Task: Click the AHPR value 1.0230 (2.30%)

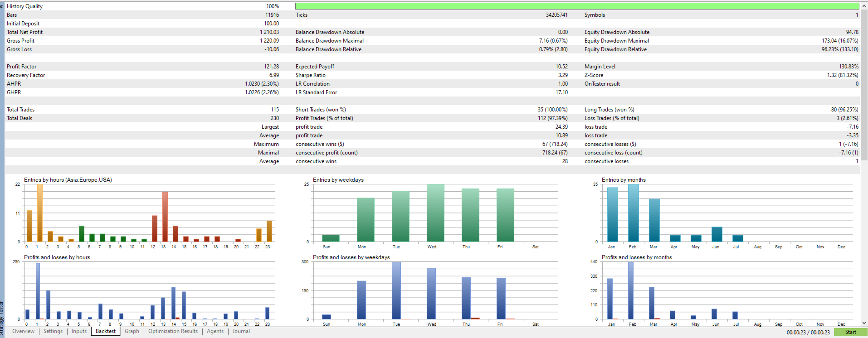Action: 262,84
